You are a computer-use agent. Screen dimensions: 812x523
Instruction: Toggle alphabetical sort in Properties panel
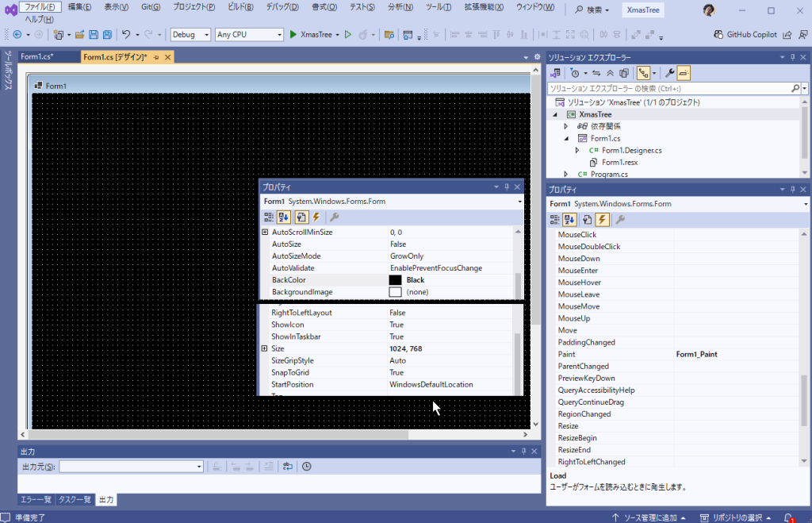570,220
